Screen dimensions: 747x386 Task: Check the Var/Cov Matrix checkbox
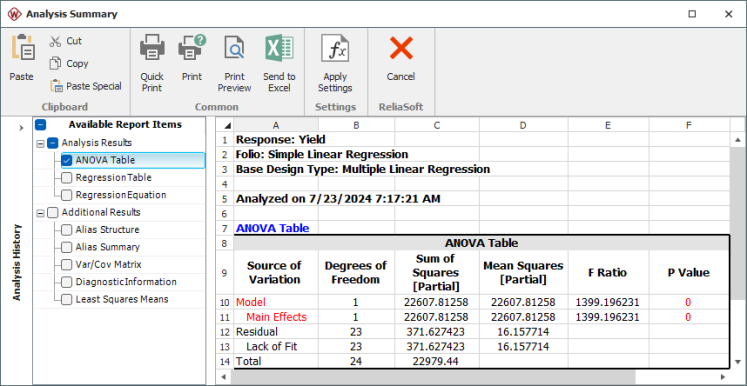(67, 264)
